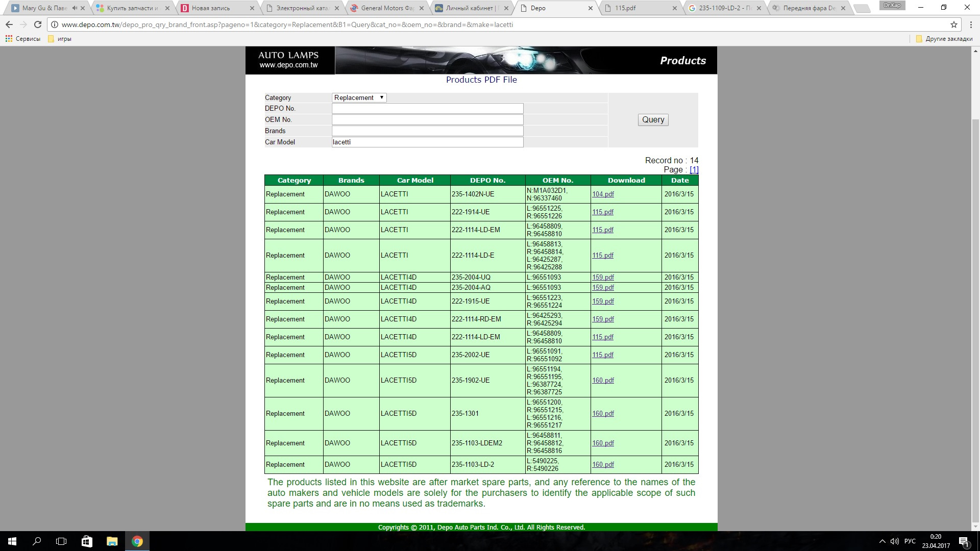Reload the current page
Viewport: 980px width, 551px height.
[x=37, y=24]
